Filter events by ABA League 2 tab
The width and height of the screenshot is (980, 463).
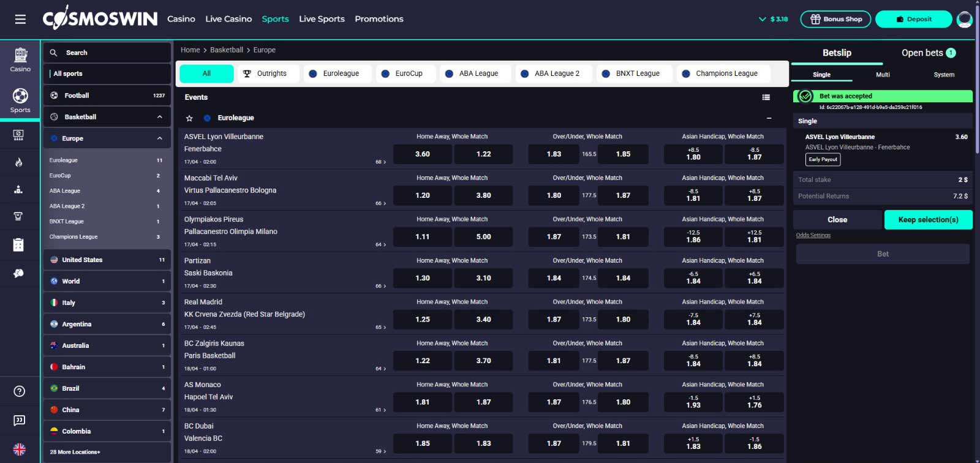(555, 73)
